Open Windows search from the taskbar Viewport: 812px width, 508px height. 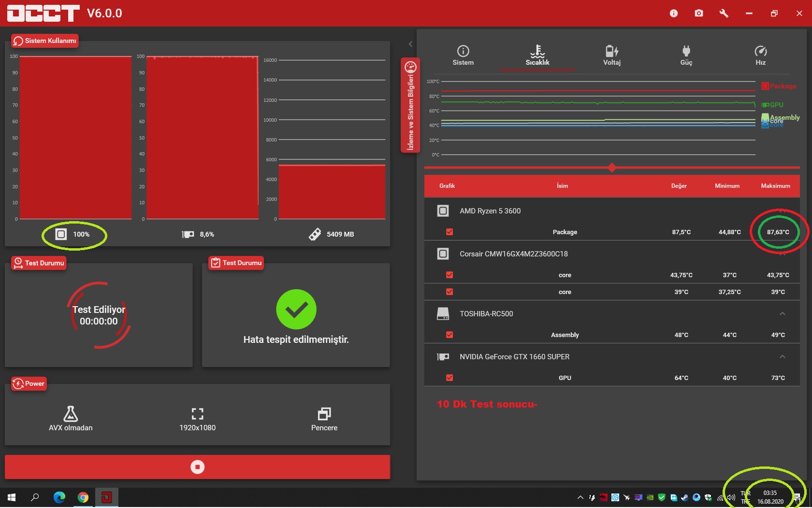tap(35, 497)
